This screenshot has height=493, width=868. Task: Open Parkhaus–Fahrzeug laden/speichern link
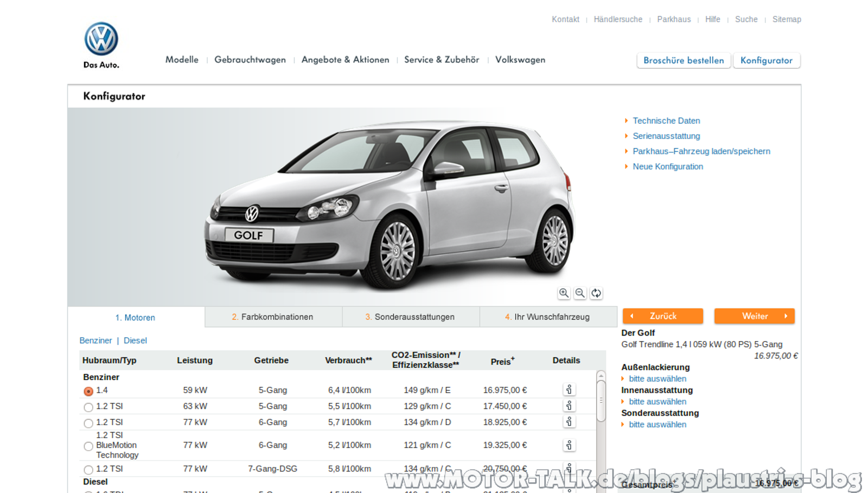tap(701, 151)
